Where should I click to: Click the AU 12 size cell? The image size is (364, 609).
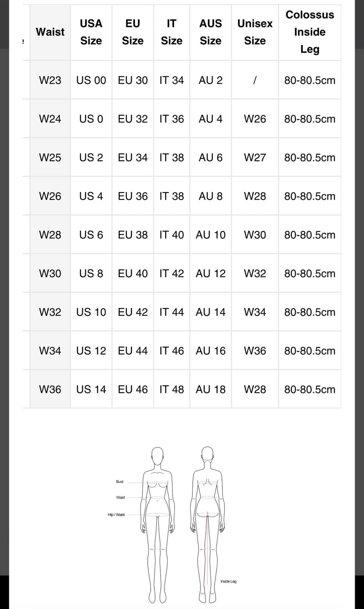pyautogui.click(x=211, y=273)
